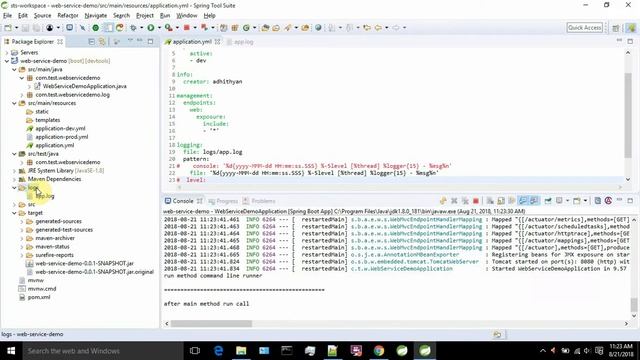Click the Quick Access search field
The height and width of the screenshot is (360, 640).
584,28
